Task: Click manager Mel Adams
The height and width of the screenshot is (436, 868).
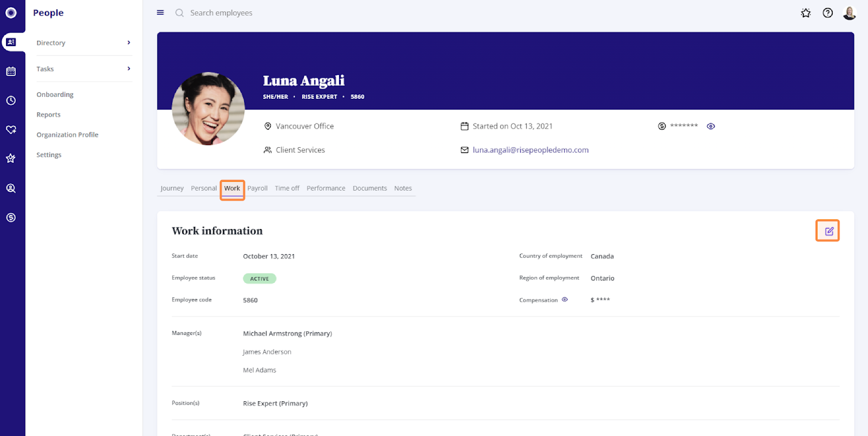Action: click(259, 370)
